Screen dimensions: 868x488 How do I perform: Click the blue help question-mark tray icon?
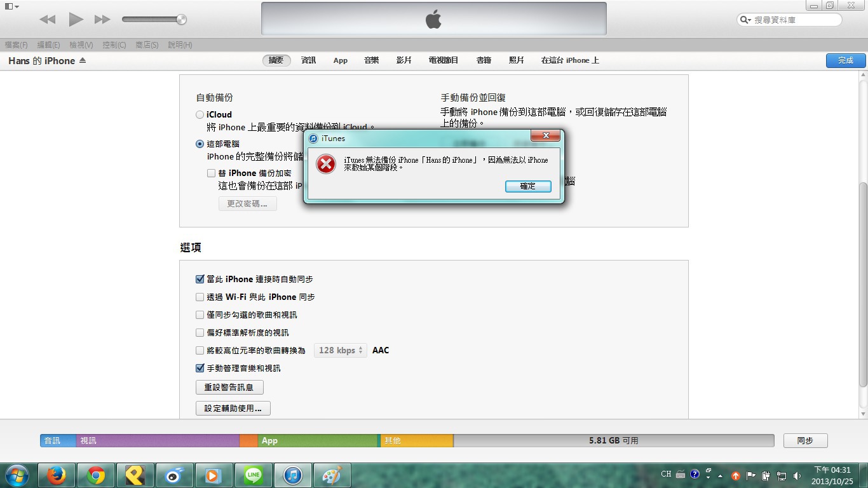coord(695,474)
